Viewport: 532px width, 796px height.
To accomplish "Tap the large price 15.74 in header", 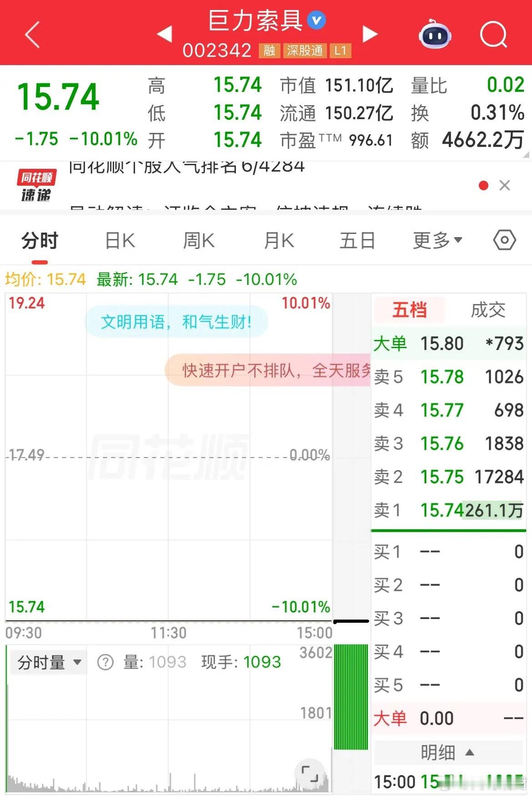I will (58, 96).
